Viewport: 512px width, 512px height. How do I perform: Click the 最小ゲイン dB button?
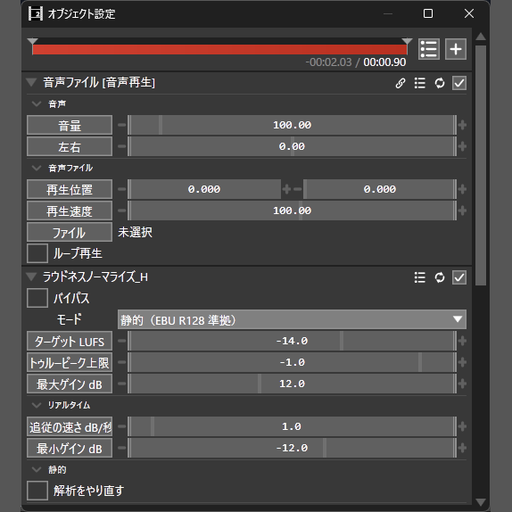coord(69,448)
